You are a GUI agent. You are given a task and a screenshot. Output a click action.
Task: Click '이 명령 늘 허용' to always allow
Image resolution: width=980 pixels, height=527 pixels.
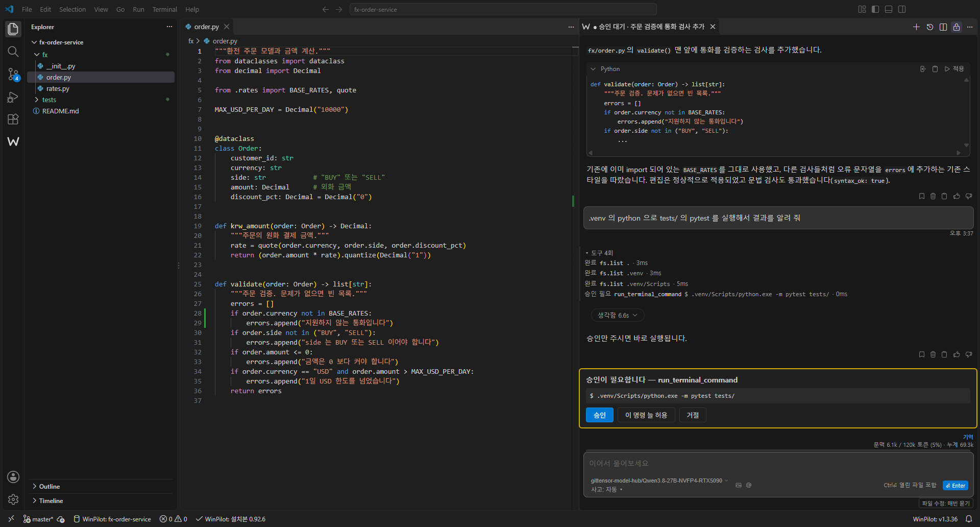point(646,415)
